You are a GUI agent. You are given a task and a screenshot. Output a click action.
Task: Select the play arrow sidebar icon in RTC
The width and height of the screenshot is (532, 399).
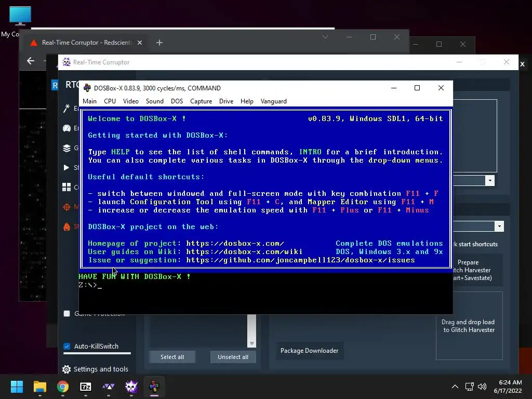coord(66,167)
